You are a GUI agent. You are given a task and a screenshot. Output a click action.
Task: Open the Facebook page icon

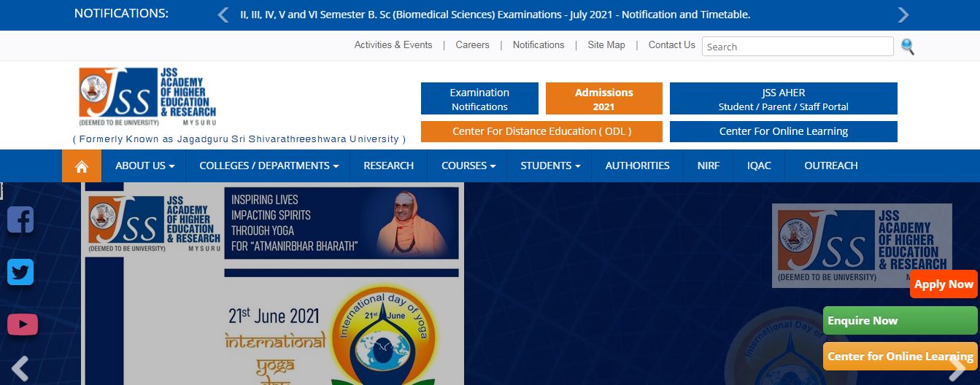(x=20, y=219)
